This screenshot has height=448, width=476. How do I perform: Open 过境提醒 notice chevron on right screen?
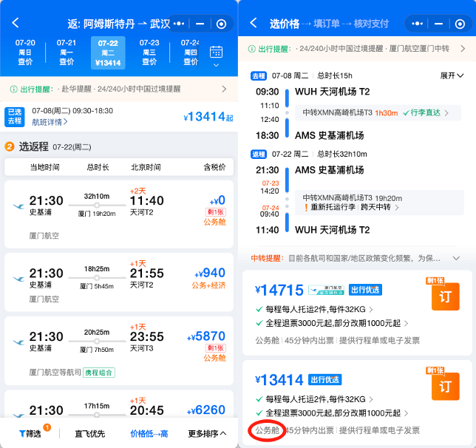point(463,49)
